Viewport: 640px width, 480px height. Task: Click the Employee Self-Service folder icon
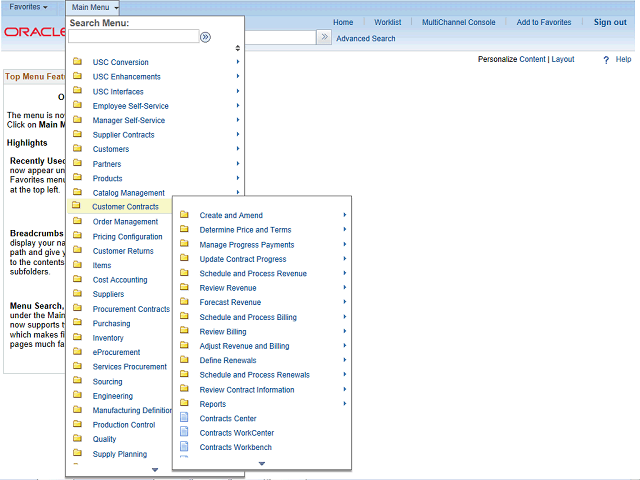click(77, 105)
